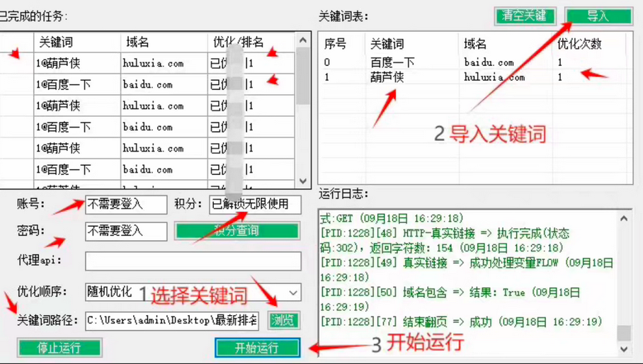Select 百度一下 row in keyword table
Screen dimensions: 643x364
475,62
